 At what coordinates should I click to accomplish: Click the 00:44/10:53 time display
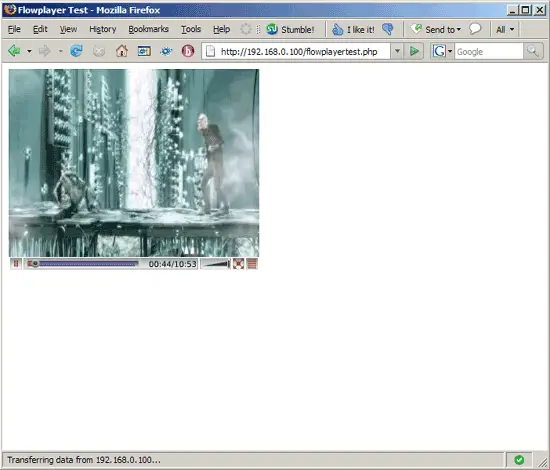coord(172,264)
